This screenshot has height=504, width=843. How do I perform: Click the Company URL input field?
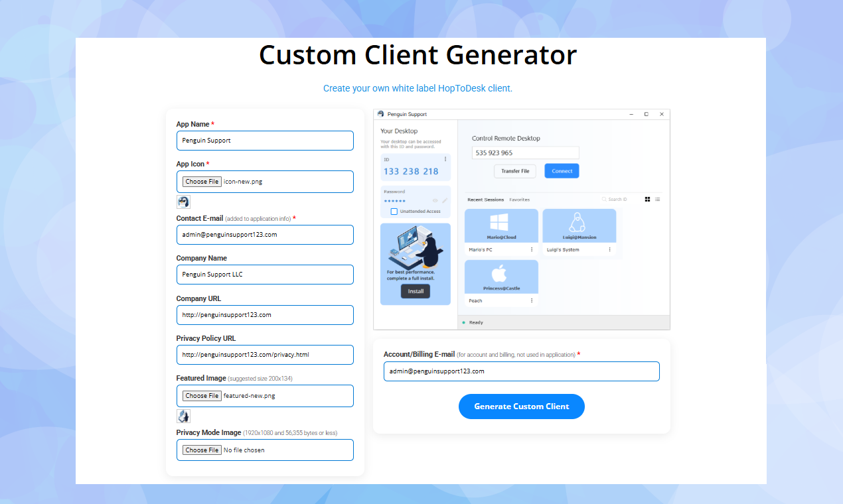click(x=265, y=315)
